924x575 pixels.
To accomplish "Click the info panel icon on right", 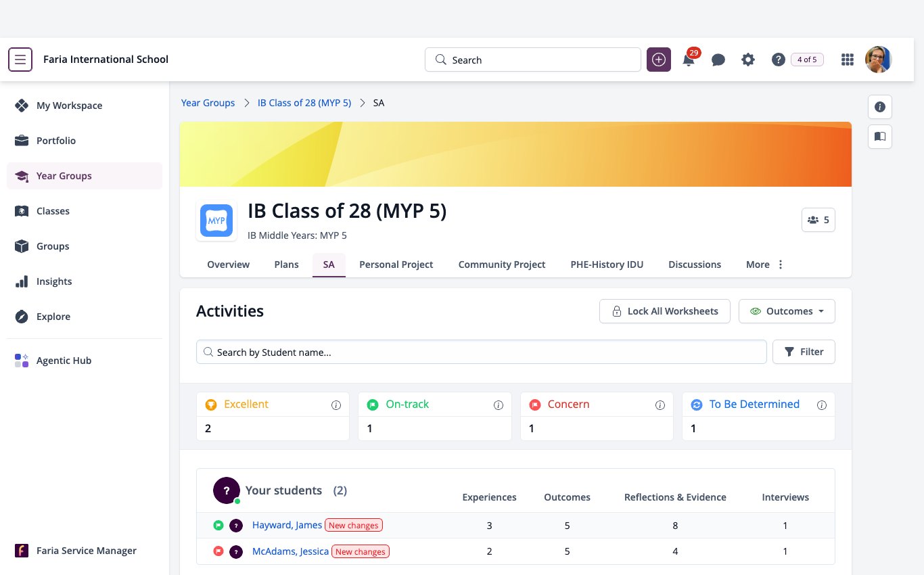I will click(x=880, y=107).
